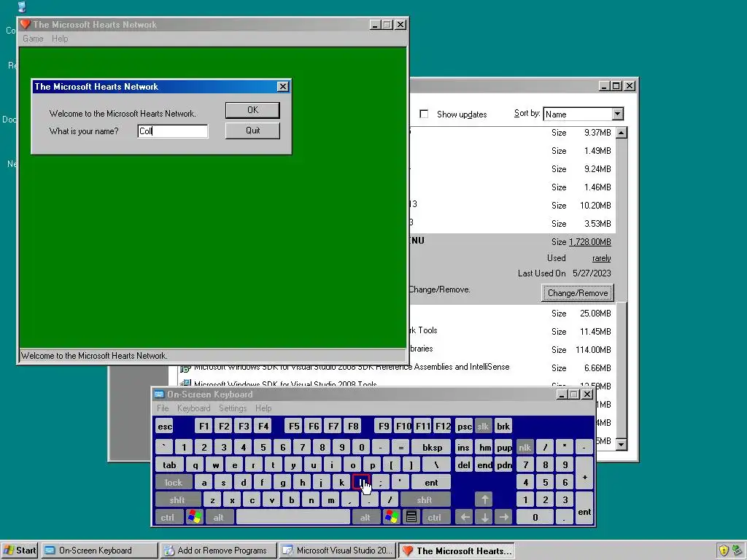Click the network connection tray icon
This screenshot has height=560, width=747.
tap(738, 551)
